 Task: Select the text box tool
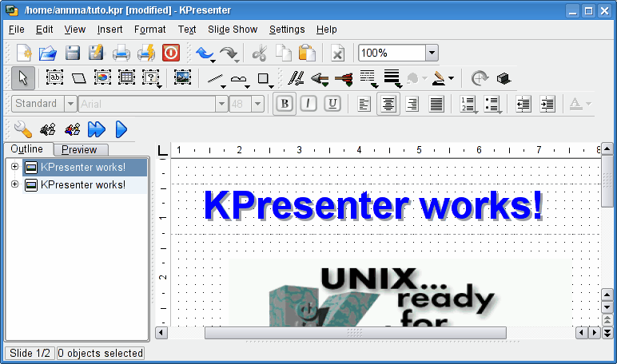coord(54,78)
